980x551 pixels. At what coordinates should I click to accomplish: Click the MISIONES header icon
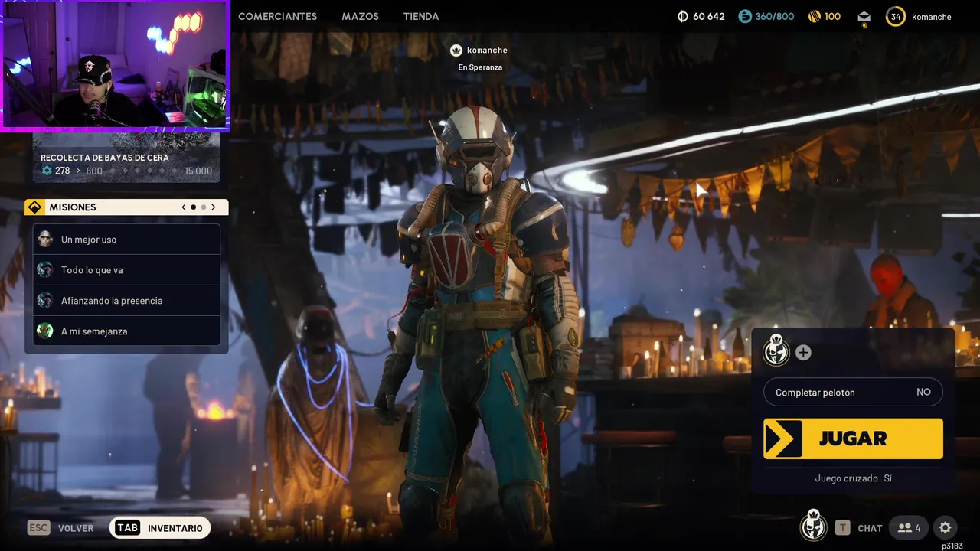(34, 207)
